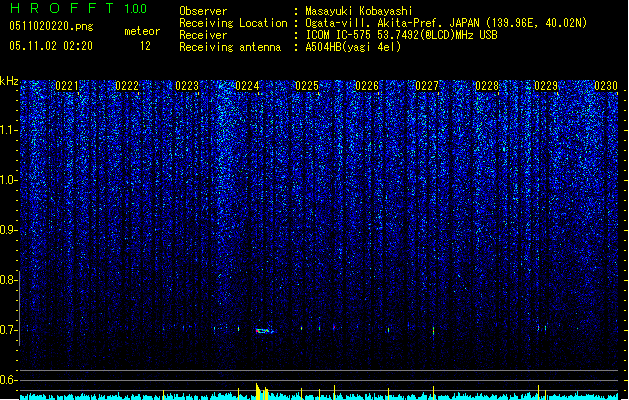Click the 'meteor' label

tap(142, 31)
